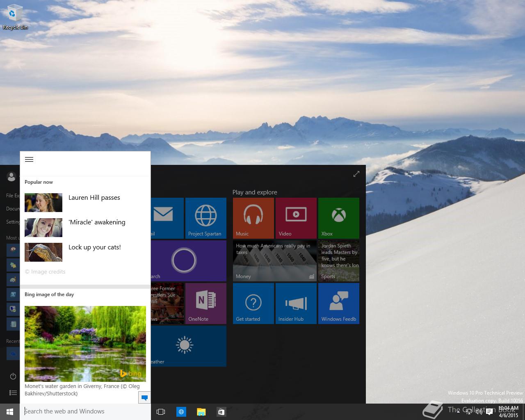The width and height of the screenshot is (525, 420).
Task: Open the Lauren Hill story thumbnail
Action: 43,203
